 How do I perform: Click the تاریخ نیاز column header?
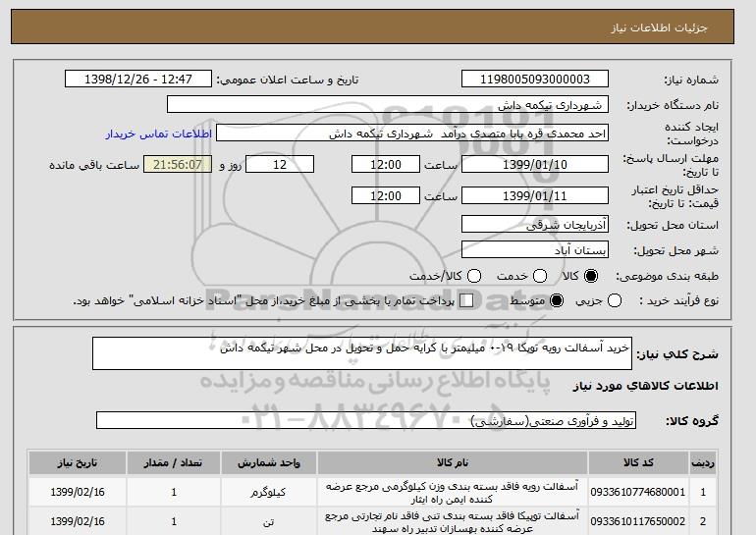[x=78, y=462]
